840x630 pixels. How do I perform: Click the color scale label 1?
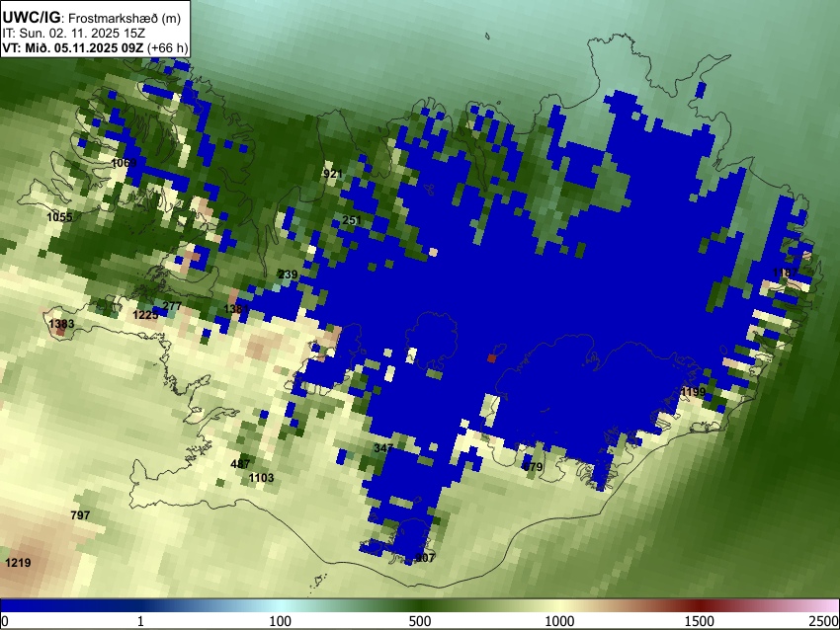point(140,621)
